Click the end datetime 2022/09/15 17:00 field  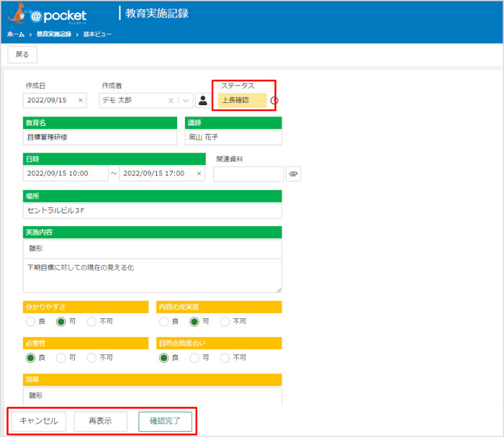(x=162, y=174)
